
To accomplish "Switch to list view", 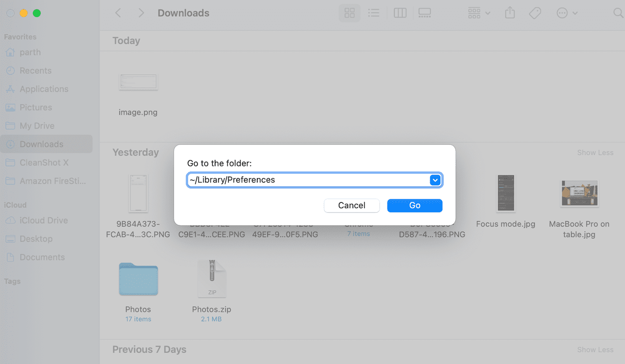I will tap(374, 13).
